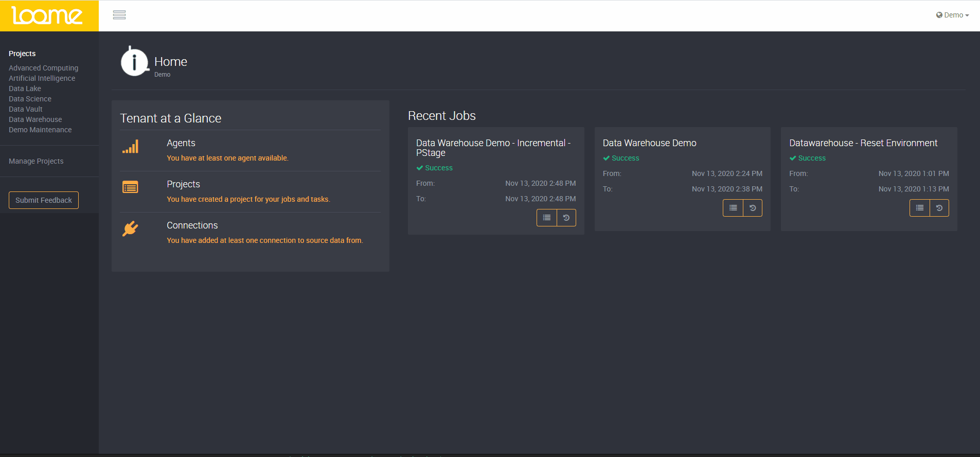
Task: Click the Projects list icon
Action: (130, 187)
